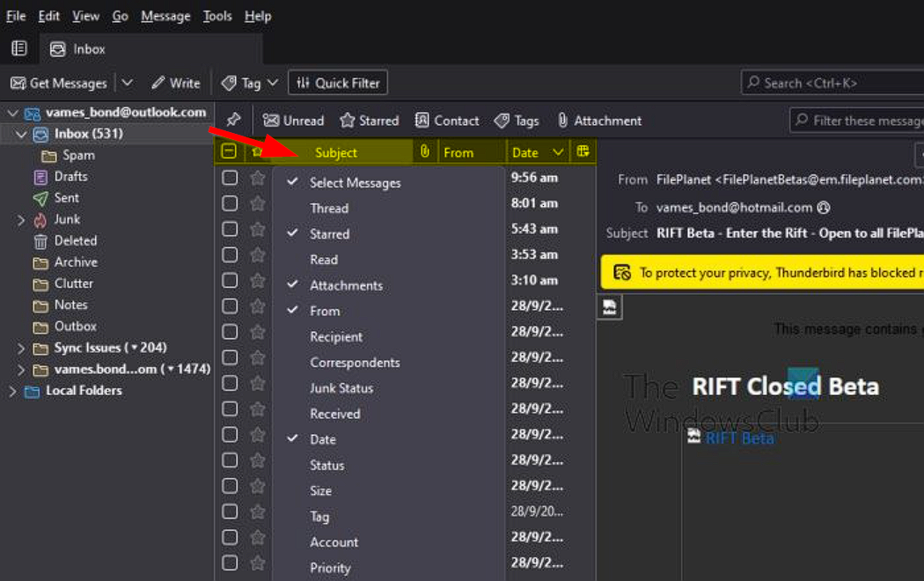Filter messages by Attachment paperclip
The image size is (924, 581).
pos(600,121)
